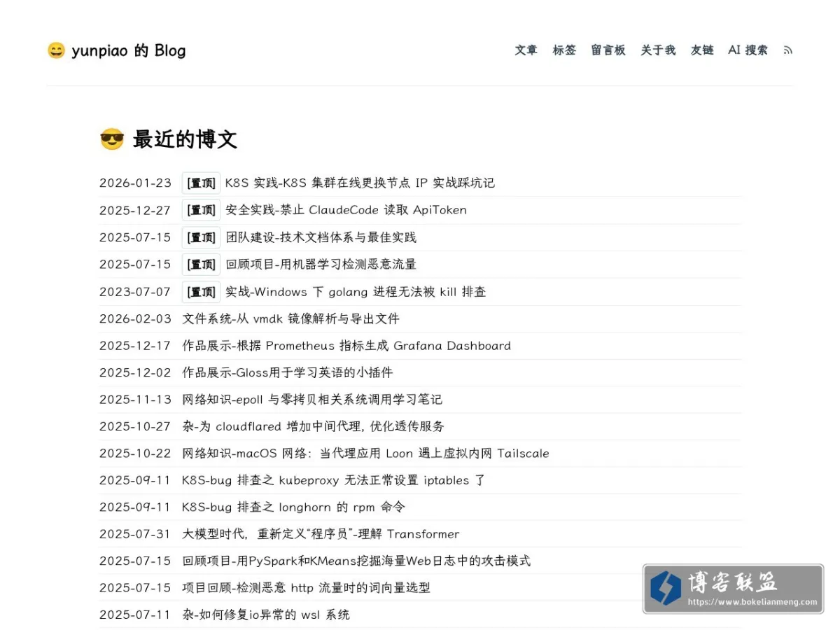Open post K8S 集群在线更换节点 IP 实战踩坑记
Viewport: 840px width, 630px height.
point(360,183)
